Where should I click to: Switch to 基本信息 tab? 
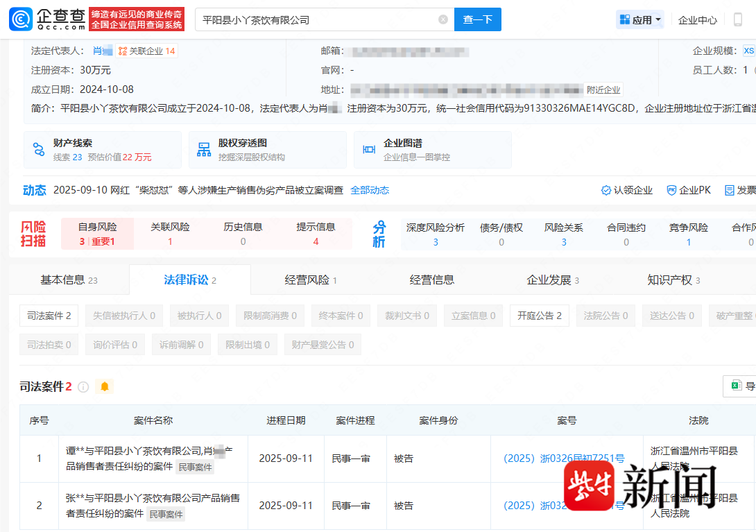[x=69, y=280]
